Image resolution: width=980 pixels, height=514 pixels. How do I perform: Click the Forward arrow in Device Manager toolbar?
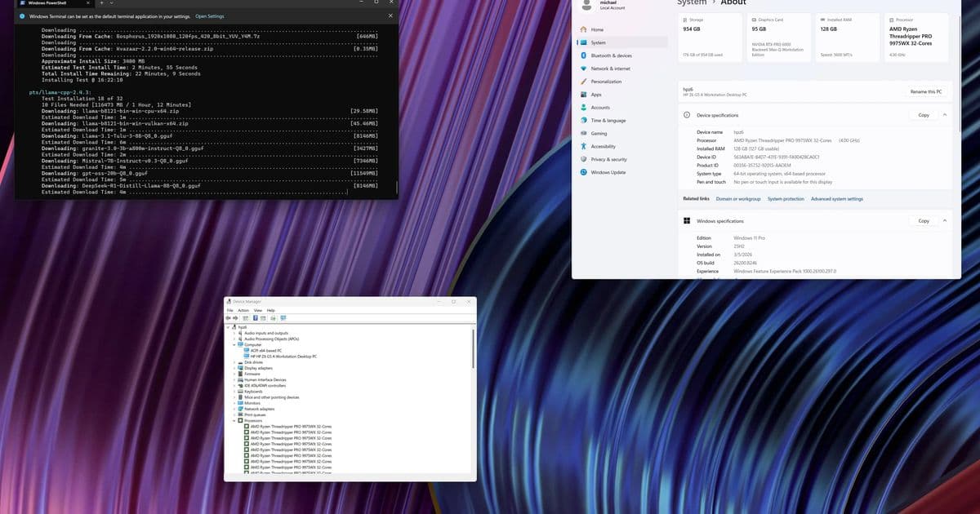[x=235, y=318]
